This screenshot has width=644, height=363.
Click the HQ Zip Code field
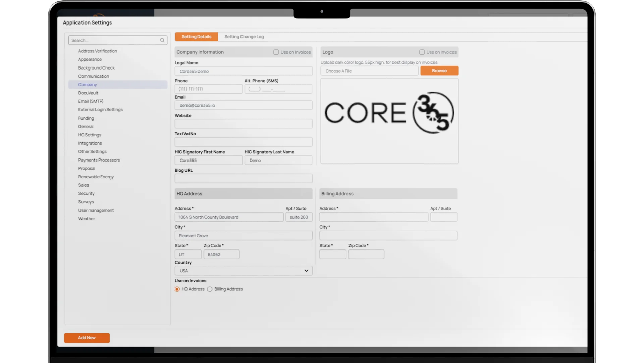coord(222,255)
